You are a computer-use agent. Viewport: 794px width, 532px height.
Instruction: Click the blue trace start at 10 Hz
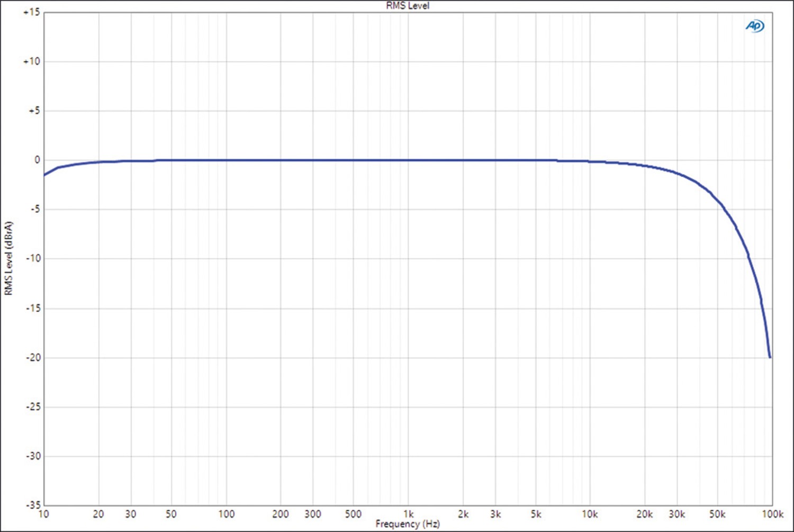[x=45, y=174]
